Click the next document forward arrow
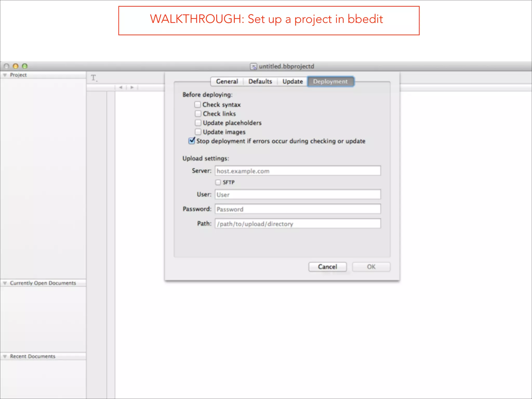This screenshot has width=532, height=399. tap(132, 88)
